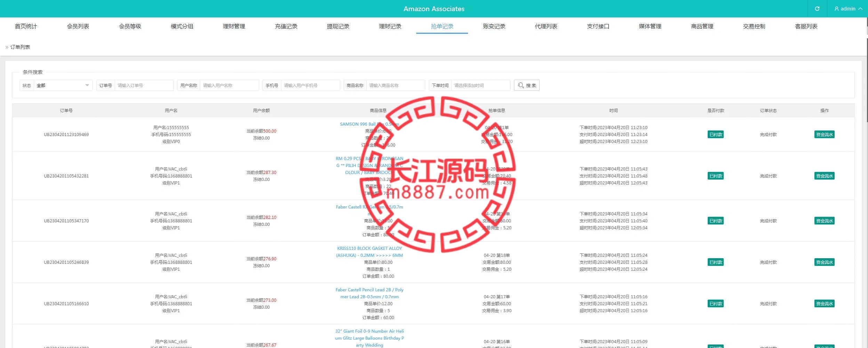Click 已付款 badge for order UB2304201105347170
The image size is (868, 348).
[716, 221]
